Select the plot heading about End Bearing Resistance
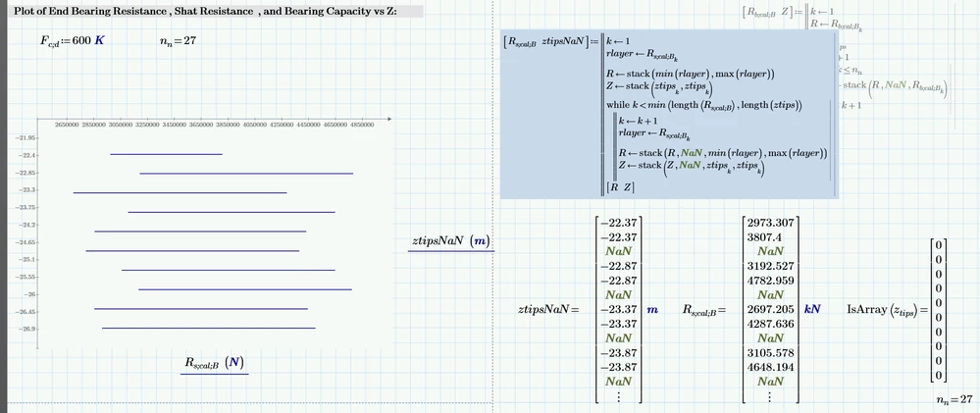980x413 pixels. click(205, 11)
